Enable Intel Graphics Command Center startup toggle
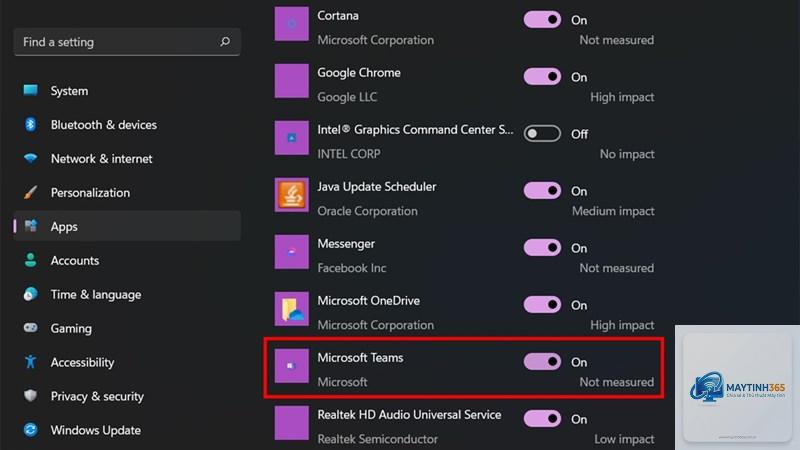Viewport: 800px width, 450px height. click(542, 134)
